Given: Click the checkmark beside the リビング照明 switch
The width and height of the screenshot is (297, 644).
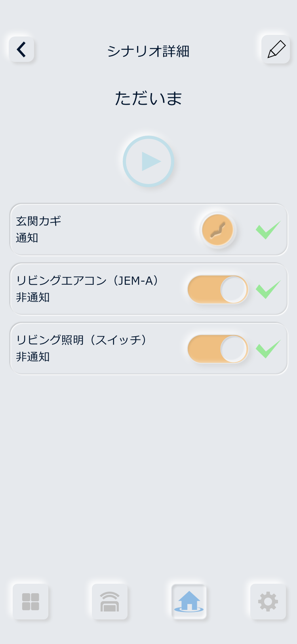Looking at the screenshot, I should pyautogui.click(x=268, y=349).
